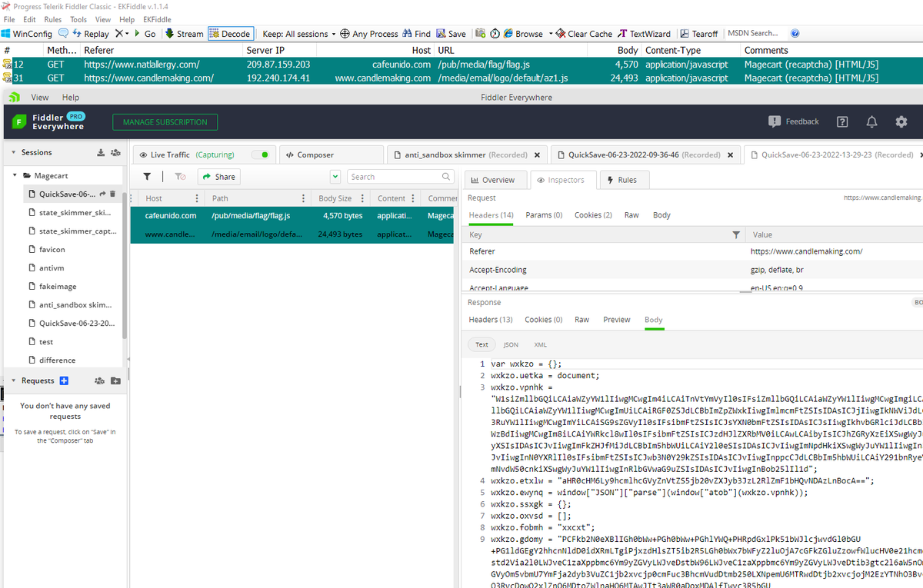Click the Go button in Fiddler Classic
This screenshot has width=923, height=588.
pos(144,34)
